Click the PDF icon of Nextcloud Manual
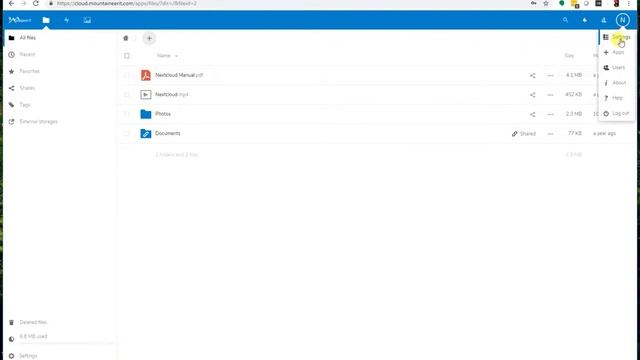The width and height of the screenshot is (640, 360). point(146,75)
